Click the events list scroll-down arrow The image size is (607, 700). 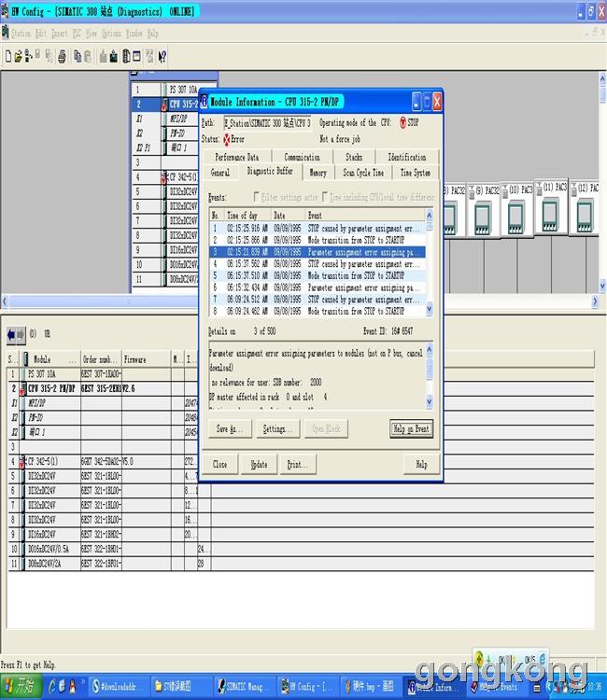(430, 309)
